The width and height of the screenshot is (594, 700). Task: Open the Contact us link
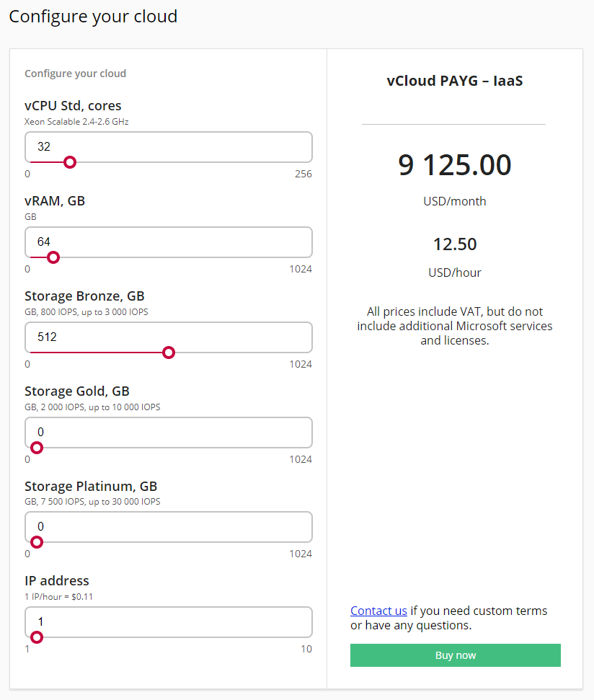[378, 611]
